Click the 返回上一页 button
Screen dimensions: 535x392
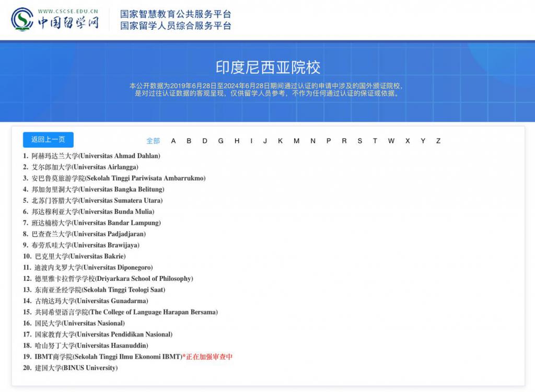tap(48, 140)
